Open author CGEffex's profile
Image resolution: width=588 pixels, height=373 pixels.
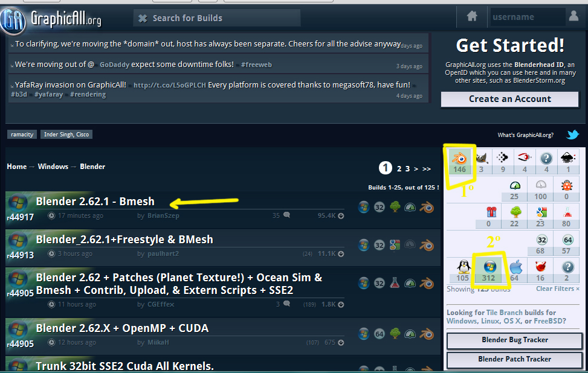pos(161,304)
